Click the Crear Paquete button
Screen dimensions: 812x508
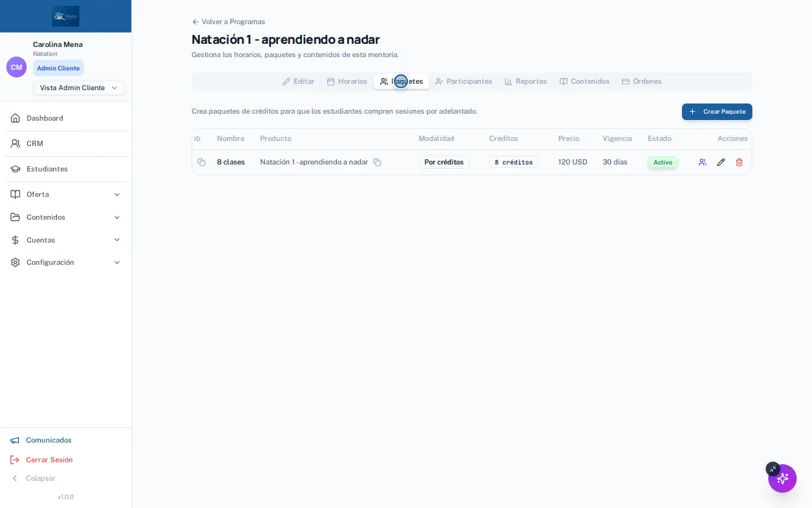[x=717, y=112]
